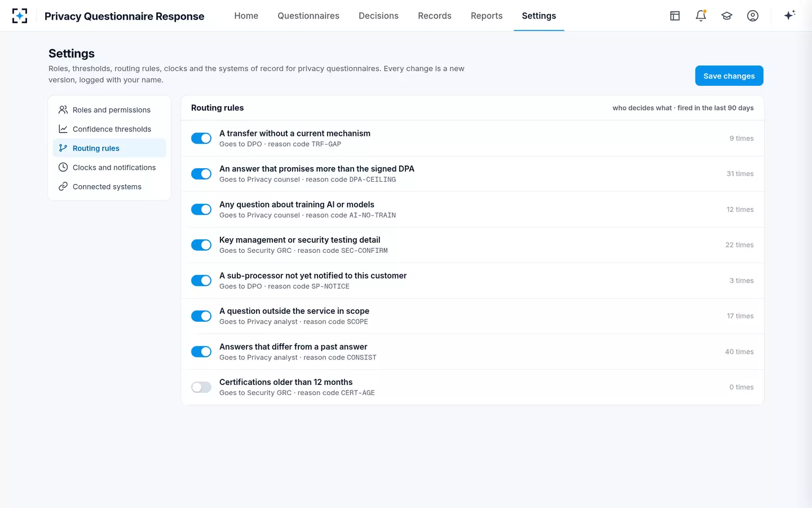812x508 pixels.
Task: Click the Routing rules branch icon
Action: (63, 148)
